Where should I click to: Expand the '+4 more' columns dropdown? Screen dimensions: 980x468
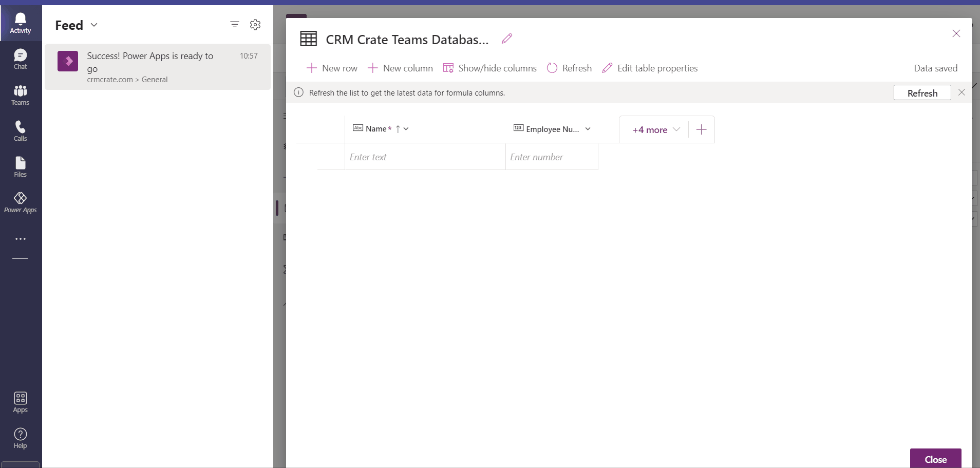[655, 129]
